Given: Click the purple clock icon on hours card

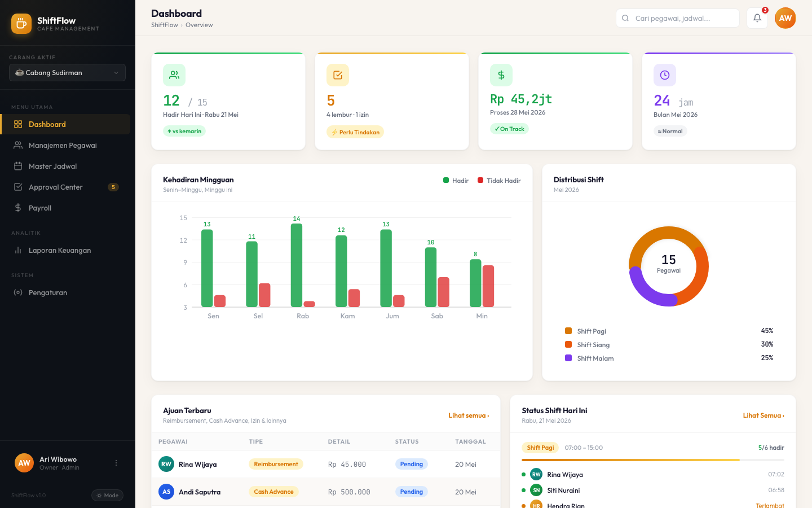Looking at the screenshot, I should 665,75.
